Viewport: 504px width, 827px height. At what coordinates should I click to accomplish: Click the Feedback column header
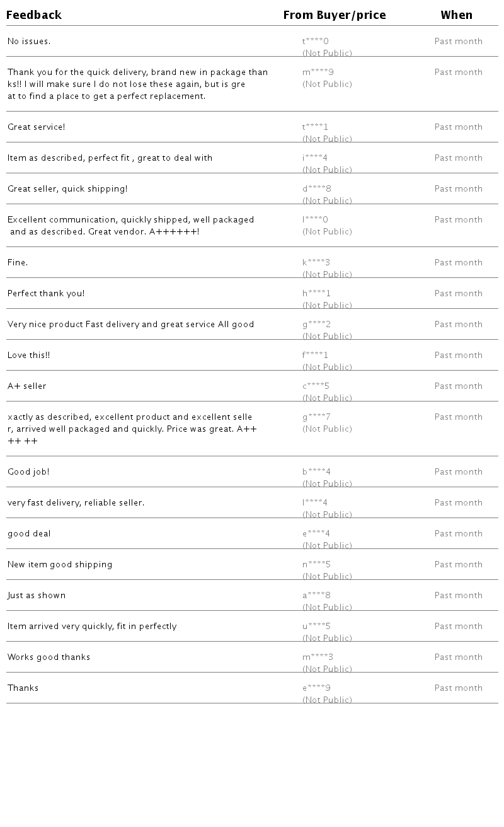(x=34, y=15)
